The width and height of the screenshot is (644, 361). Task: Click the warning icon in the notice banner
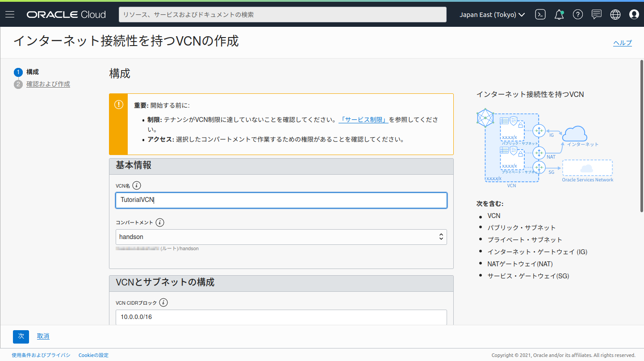coord(118,105)
